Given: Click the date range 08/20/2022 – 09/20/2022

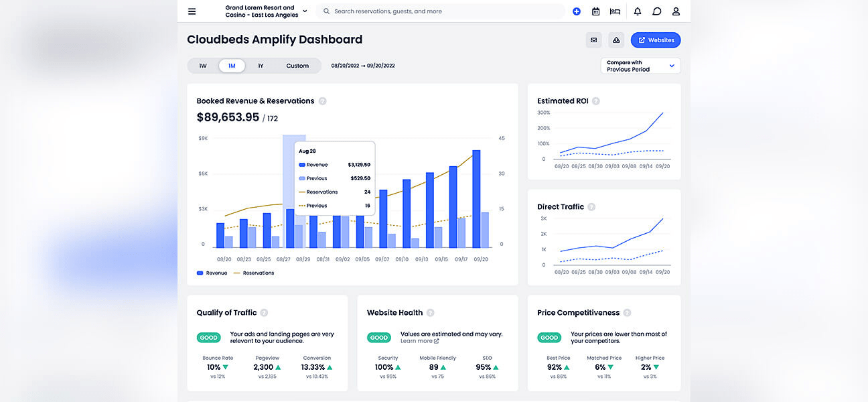Looking at the screenshot, I should 363,66.
